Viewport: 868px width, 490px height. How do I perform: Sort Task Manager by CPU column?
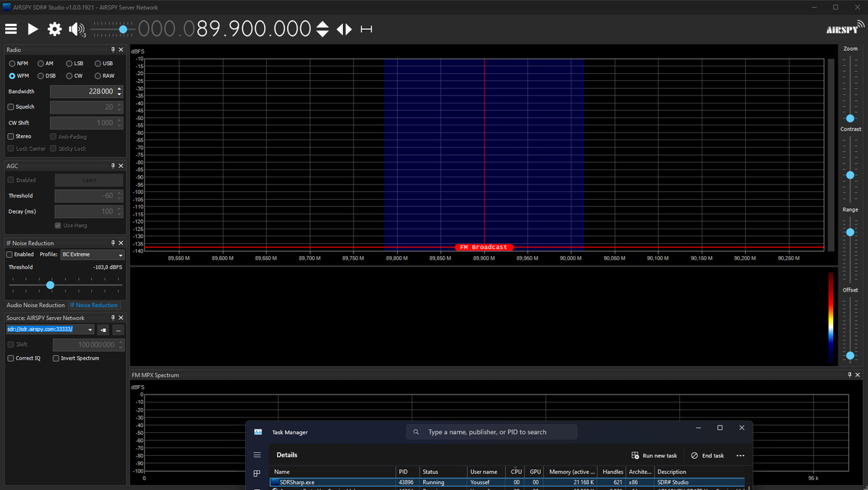pyautogui.click(x=516, y=472)
